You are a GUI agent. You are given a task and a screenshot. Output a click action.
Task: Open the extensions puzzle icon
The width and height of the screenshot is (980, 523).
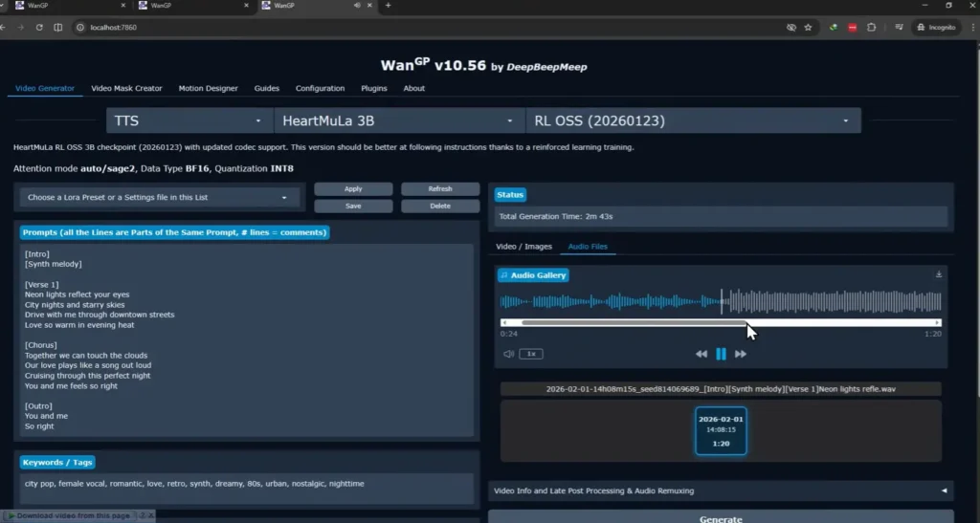pos(871,28)
